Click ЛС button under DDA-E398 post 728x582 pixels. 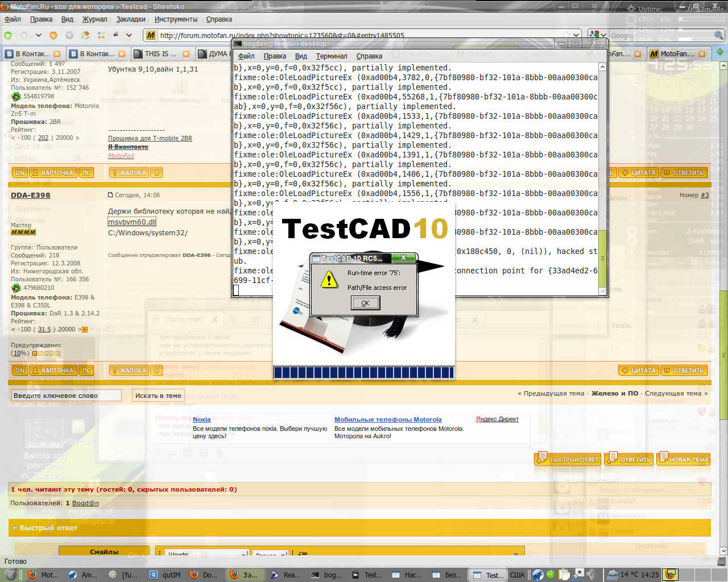pyautogui.click(x=86, y=371)
